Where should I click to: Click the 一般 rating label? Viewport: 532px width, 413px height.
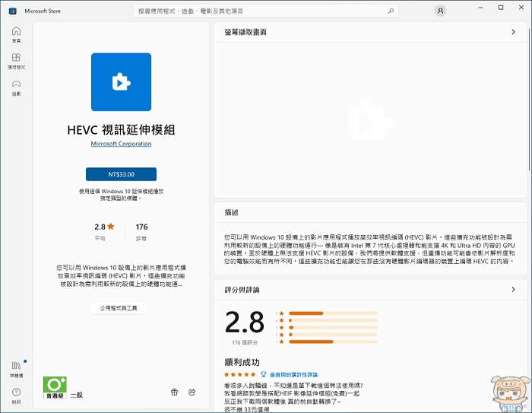[77, 395]
